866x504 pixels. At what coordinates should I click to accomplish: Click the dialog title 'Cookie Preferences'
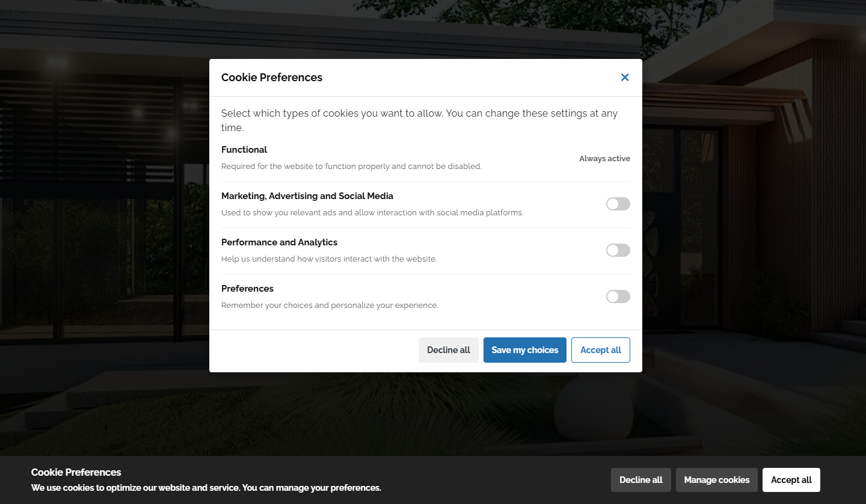click(272, 78)
